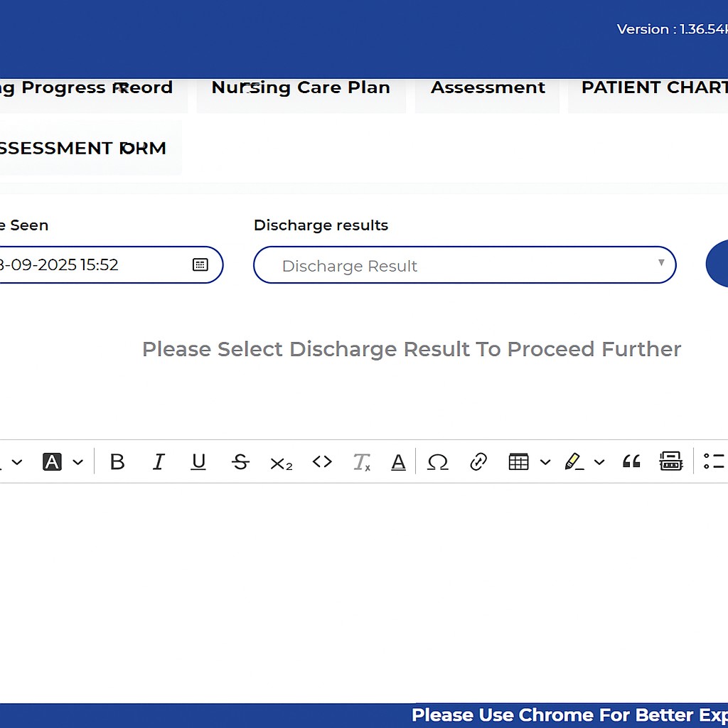
Task: Expand the highlight color options arrow
Action: pyautogui.click(x=599, y=462)
